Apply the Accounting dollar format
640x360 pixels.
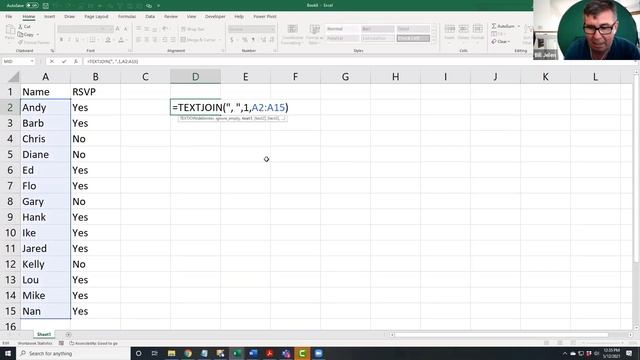pyautogui.click(x=232, y=40)
